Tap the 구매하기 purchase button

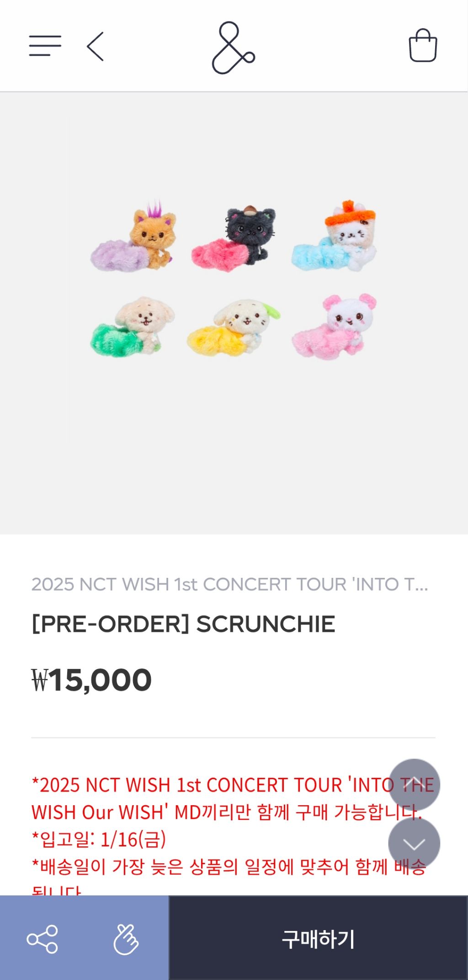pos(319,938)
